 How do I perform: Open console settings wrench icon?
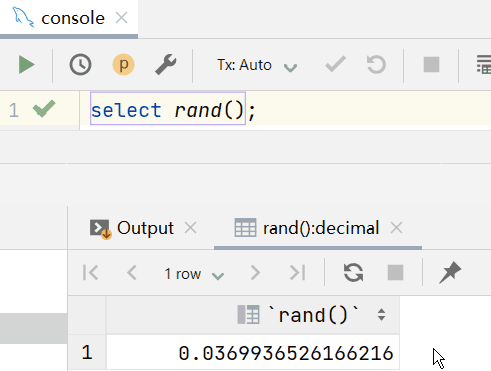[166, 64]
